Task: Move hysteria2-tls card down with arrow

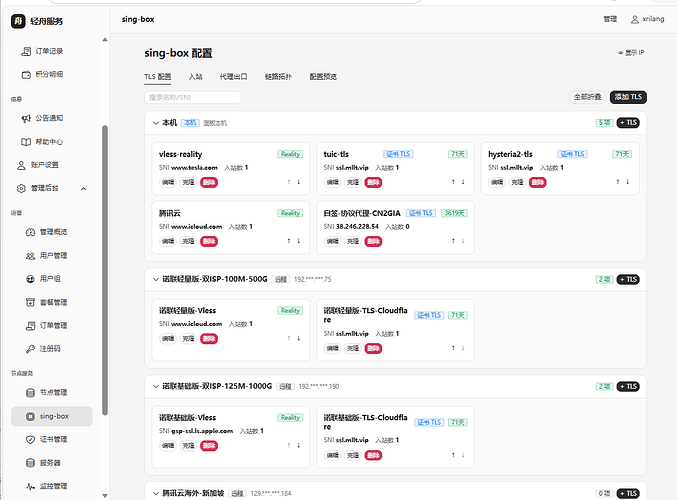Action: click(x=627, y=182)
